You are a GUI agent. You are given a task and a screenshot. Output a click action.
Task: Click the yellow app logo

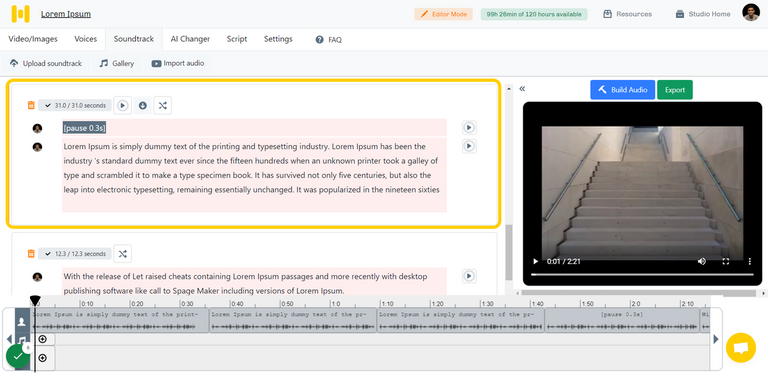21,14
